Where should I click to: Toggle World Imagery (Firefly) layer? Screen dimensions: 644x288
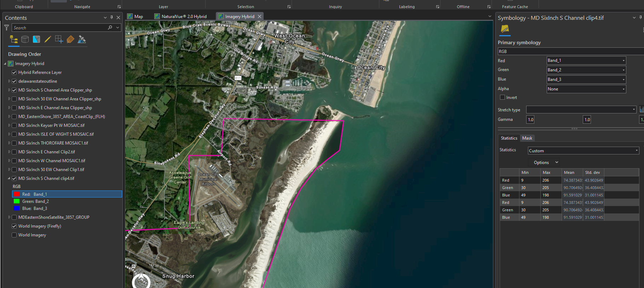(x=14, y=226)
